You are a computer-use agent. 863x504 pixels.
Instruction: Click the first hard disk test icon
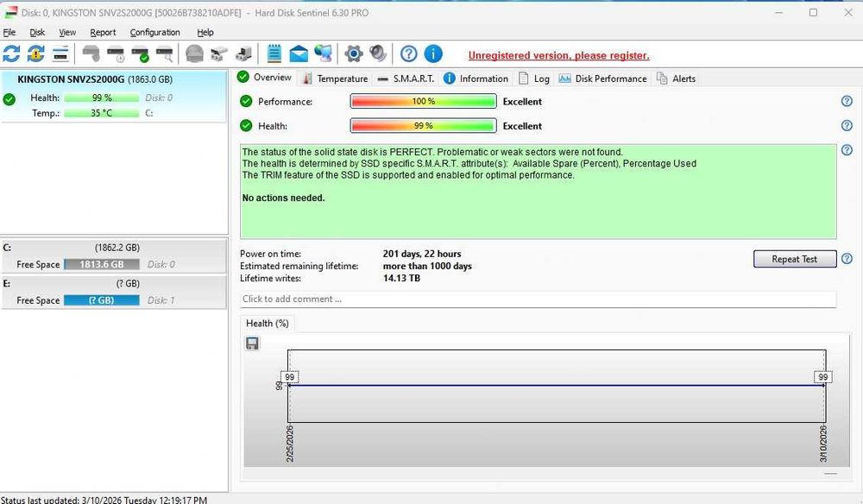click(91, 54)
